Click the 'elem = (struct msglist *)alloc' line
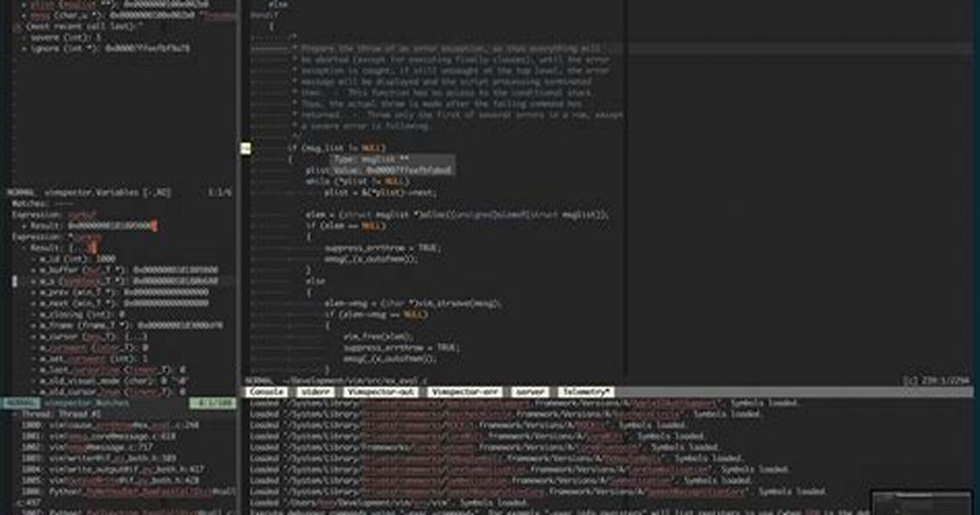The height and width of the screenshot is (515, 980). coord(457,215)
